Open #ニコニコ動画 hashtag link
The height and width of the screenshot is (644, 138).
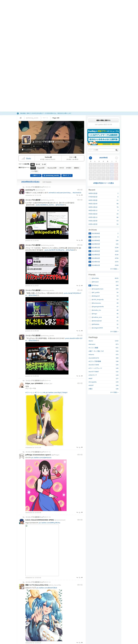pyautogui.click(x=93, y=348)
